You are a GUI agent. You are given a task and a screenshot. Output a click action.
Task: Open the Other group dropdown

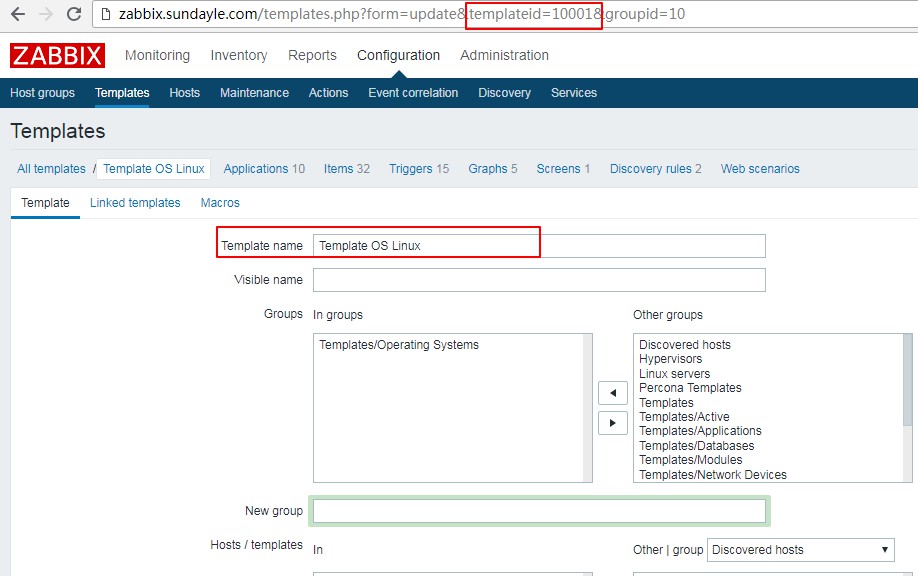click(x=800, y=549)
